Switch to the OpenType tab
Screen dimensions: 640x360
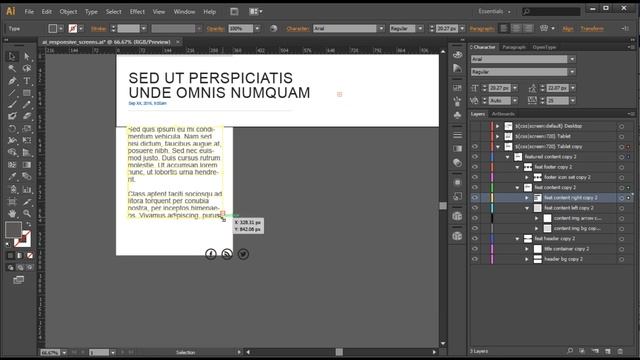544,47
